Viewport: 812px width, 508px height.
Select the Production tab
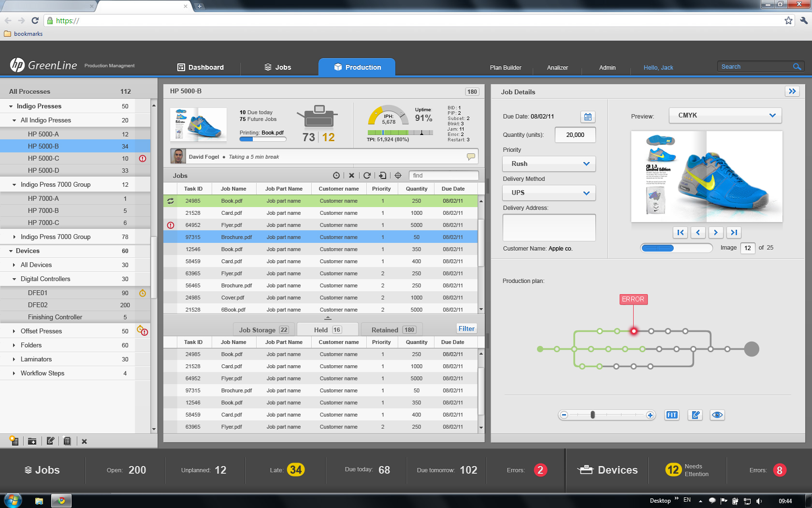pos(357,67)
